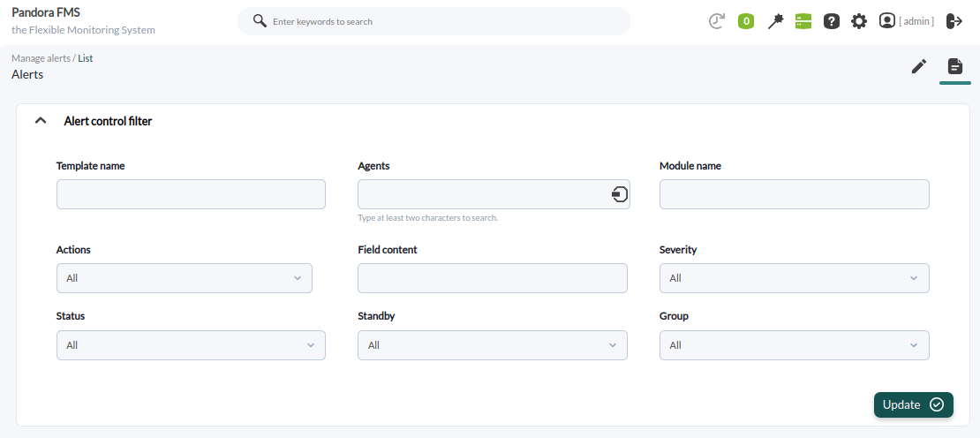Open the green notifications counter badge
Image resolution: width=980 pixels, height=438 pixels.
[x=746, y=21]
